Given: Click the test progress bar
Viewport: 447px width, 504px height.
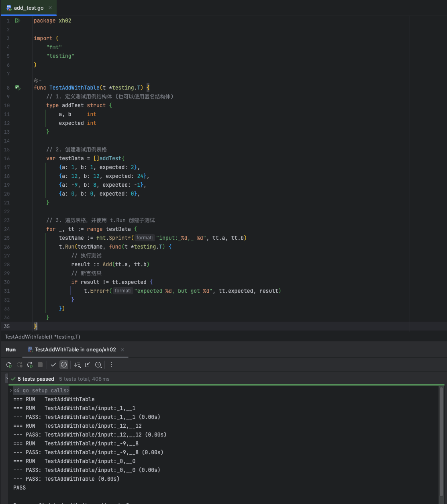Looking at the screenshot, I should [227, 385].
